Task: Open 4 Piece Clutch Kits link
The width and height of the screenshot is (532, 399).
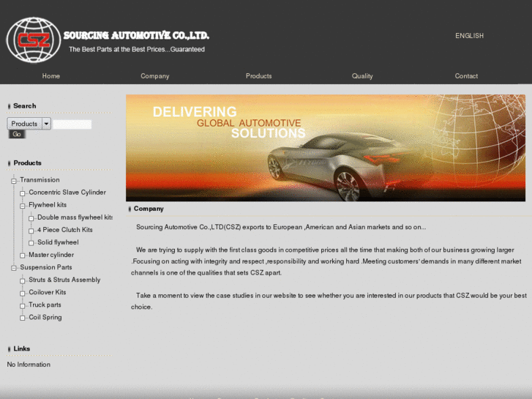Action: pos(65,230)
